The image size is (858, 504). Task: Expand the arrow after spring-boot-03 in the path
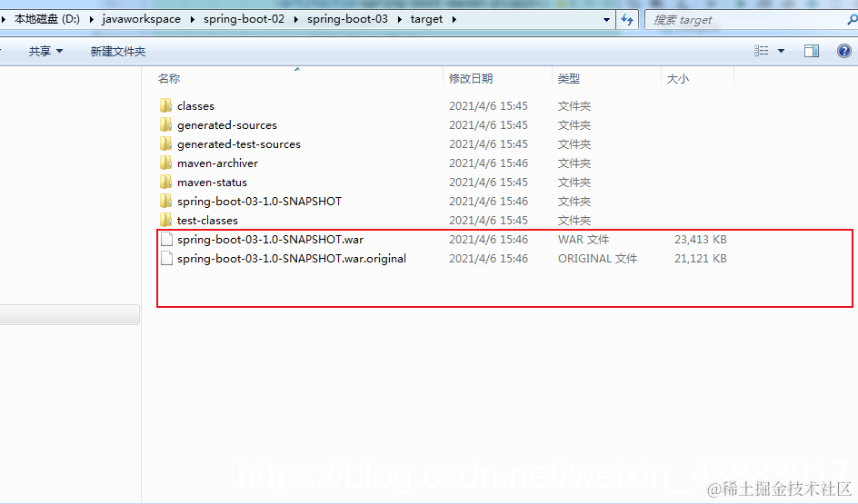pyautogui.click(x=399, y=19)
